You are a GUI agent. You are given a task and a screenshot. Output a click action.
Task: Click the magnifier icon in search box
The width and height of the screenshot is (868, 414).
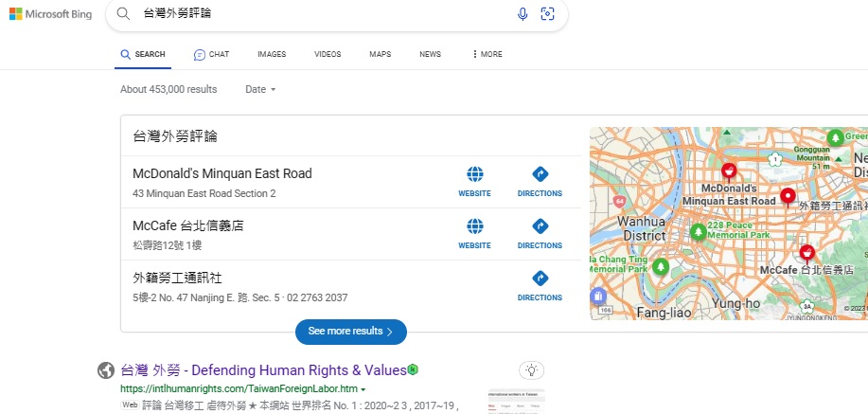coord(123,14)
